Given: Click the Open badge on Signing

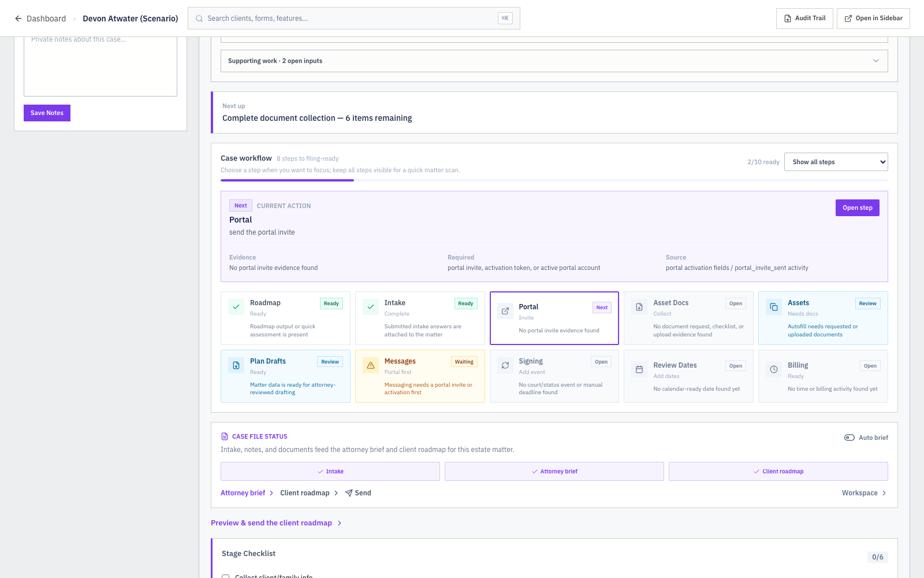Looking at the screenshot, I should [x=601, y=362].
